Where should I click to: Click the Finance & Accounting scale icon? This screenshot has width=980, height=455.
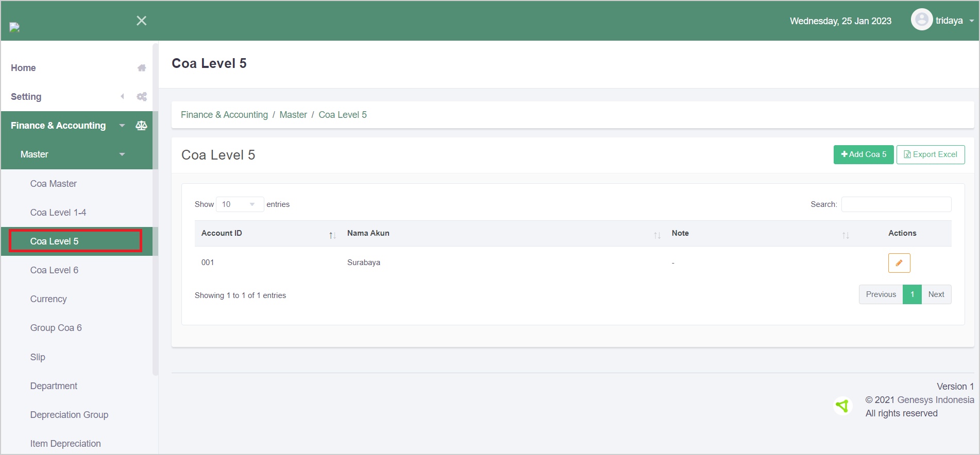click(141, 126)
